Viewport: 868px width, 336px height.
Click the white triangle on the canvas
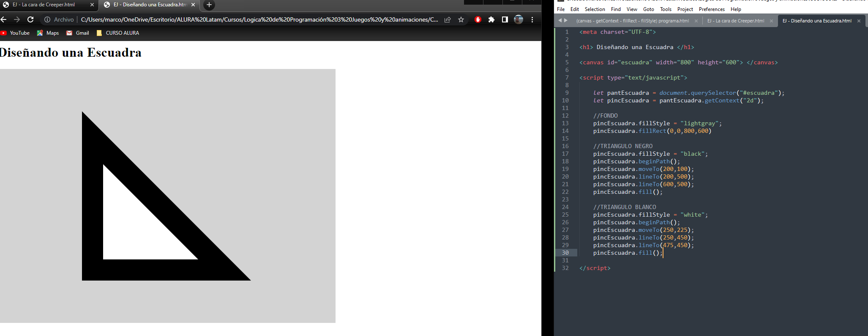coord(135,228)
